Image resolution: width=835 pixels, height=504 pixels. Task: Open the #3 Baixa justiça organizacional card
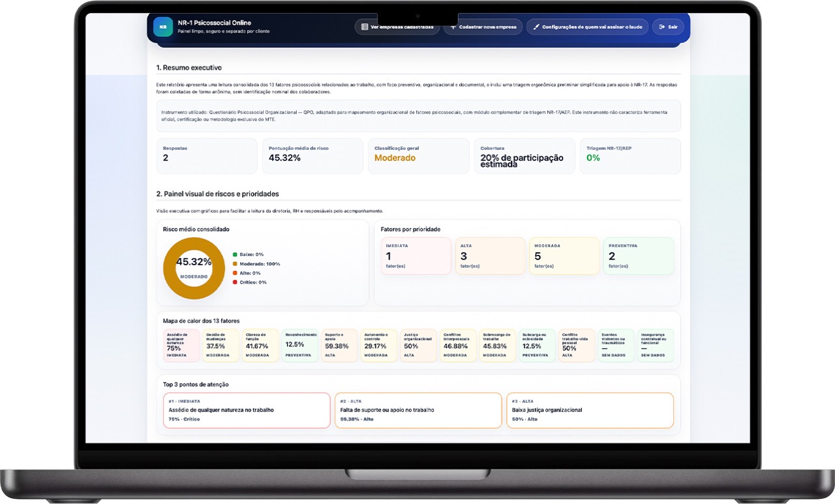(x=590, y=410)
